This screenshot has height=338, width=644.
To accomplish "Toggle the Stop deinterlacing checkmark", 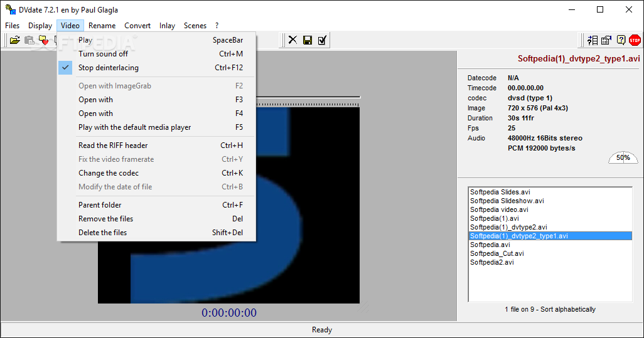I will (65, 68).
